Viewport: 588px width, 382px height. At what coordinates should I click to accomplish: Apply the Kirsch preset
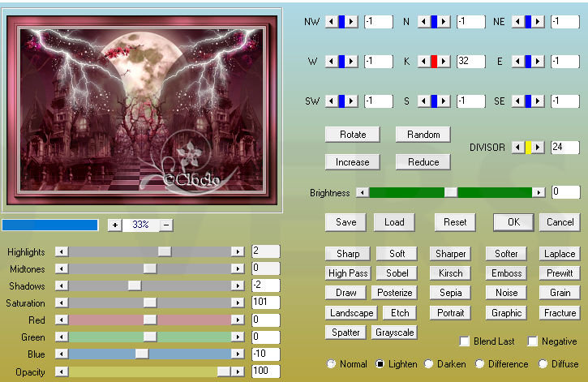[450, 273]
